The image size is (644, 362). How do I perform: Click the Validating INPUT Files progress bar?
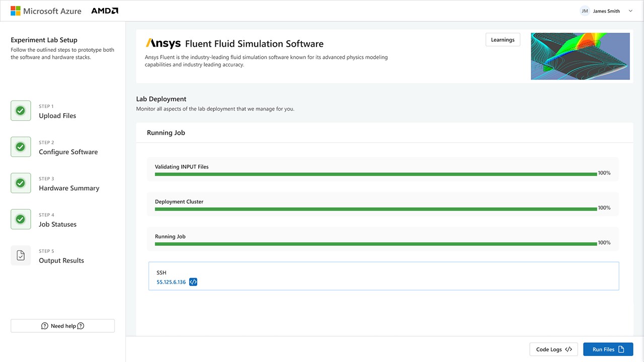tap(375, 174)
